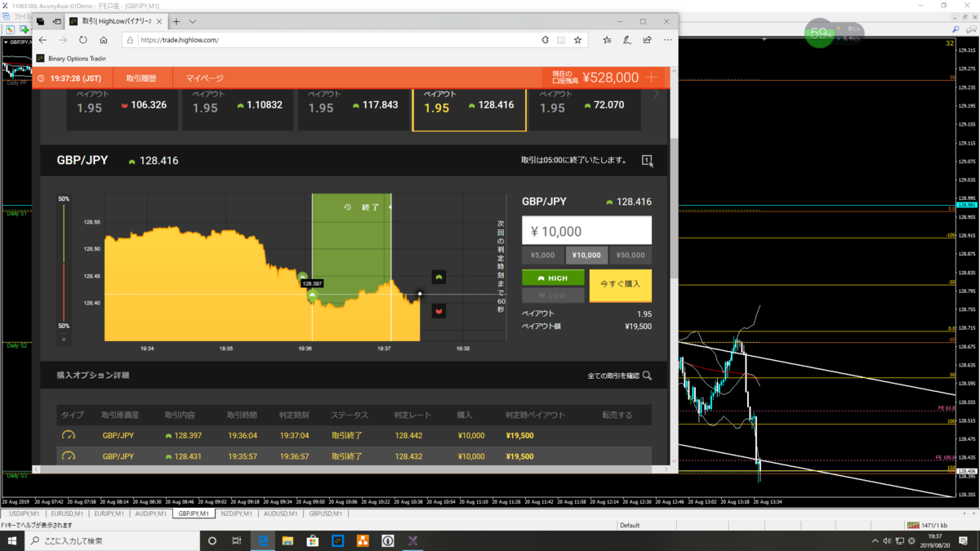This screenshot has width=980, height=551.
Task: Click the one-click trade icon beside closing notice
Action: point(647,161)
